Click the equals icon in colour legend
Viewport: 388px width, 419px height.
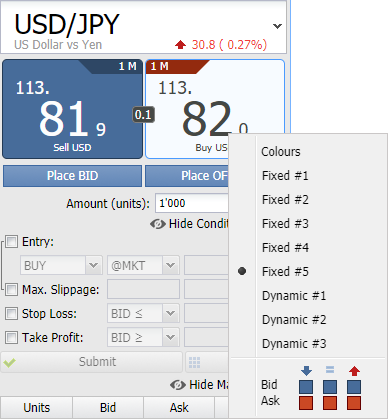click(x=330, y=369)
